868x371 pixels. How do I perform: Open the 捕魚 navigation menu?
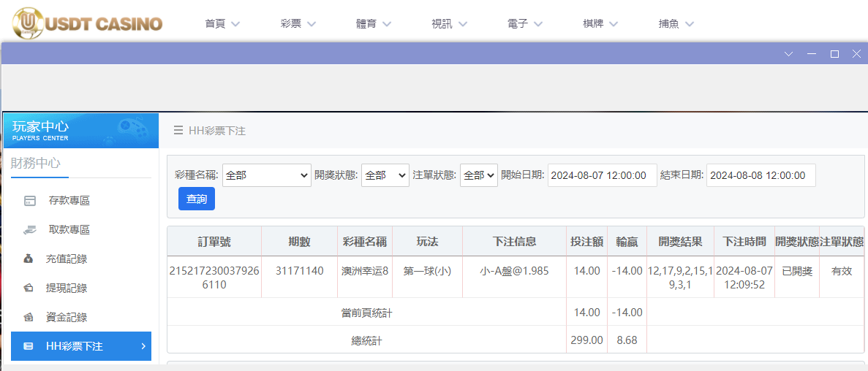[x=676, y=23]
